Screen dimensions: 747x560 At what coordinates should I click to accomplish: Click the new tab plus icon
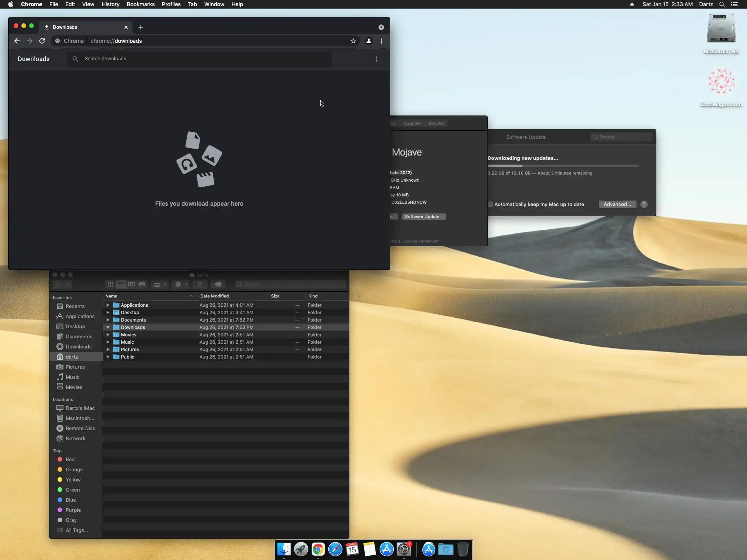pyautogui.click(x=141, y=27)
